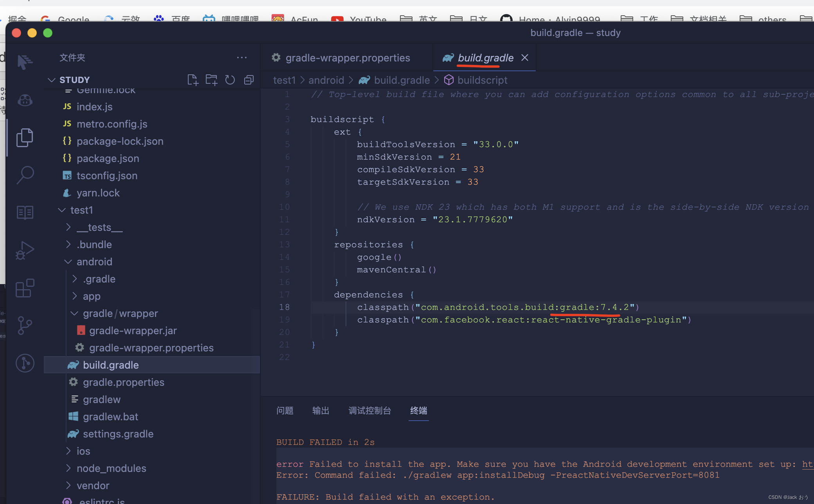814x504 pixels.
Task: Click the Explorer icon in sidebar
Action: tap(26, 136)
